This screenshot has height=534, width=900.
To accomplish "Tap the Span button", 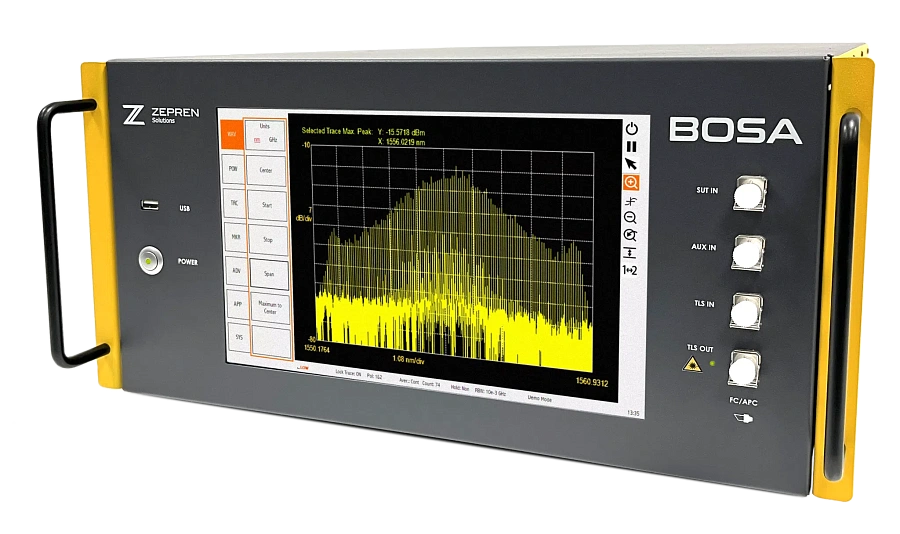I will click(x=269, y=274).
